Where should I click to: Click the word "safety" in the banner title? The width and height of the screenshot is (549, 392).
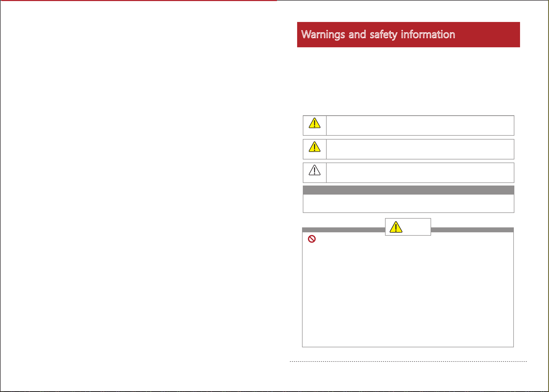[x=383, y=35]
